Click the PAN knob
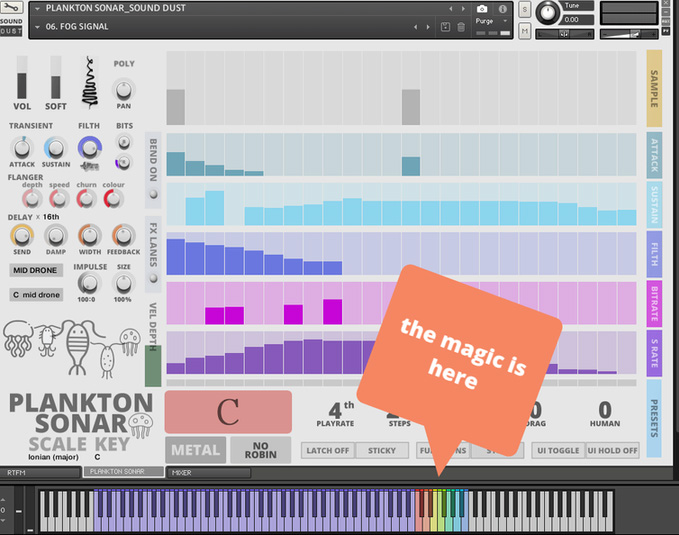Viewport: 679px width, 535px height. 123,90
